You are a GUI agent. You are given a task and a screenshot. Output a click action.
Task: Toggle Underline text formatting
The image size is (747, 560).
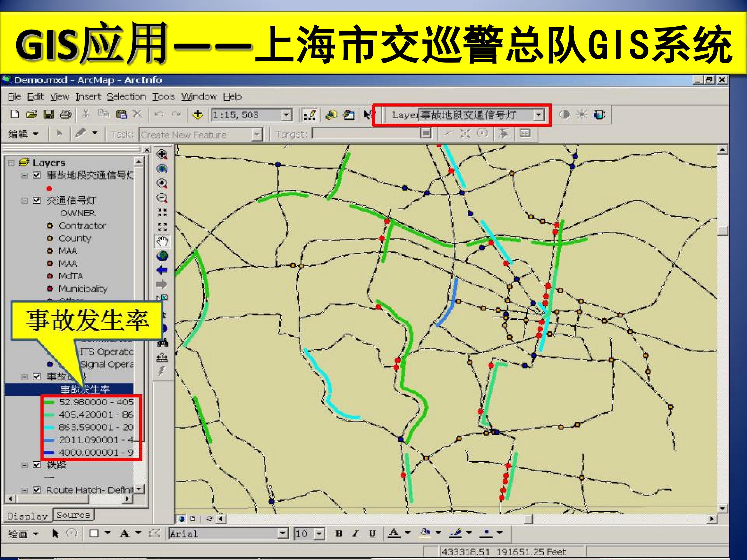click(372, 534)
